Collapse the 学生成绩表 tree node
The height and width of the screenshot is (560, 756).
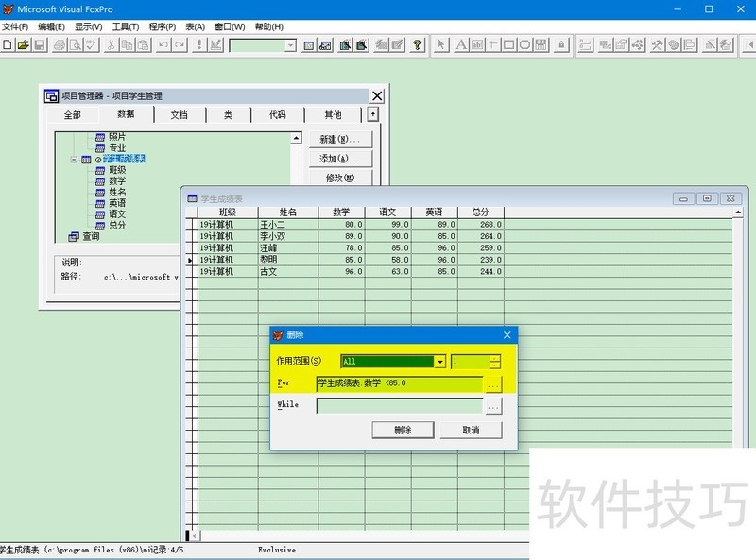click(x=74, y=159)
